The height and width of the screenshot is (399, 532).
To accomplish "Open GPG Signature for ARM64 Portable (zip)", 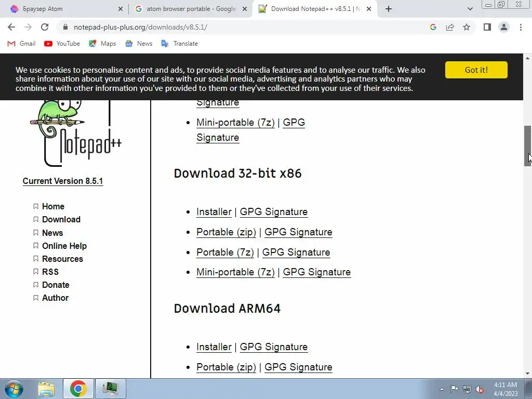I will 298,367.
